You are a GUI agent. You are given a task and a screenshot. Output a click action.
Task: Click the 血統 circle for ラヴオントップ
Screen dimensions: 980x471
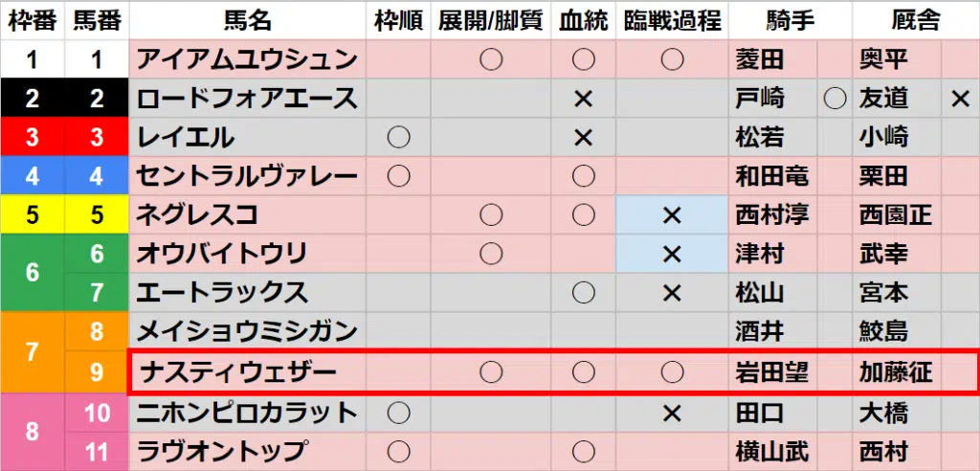click(x=584, y=451)
